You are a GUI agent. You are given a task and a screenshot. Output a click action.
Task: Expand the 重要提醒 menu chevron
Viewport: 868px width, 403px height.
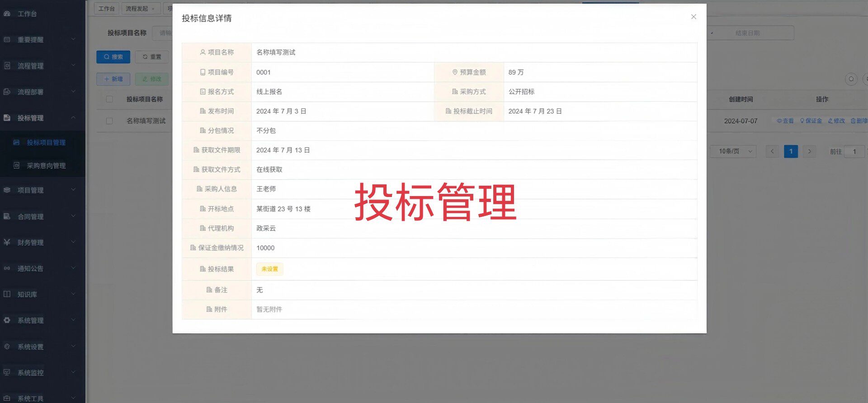click(73, 39)
